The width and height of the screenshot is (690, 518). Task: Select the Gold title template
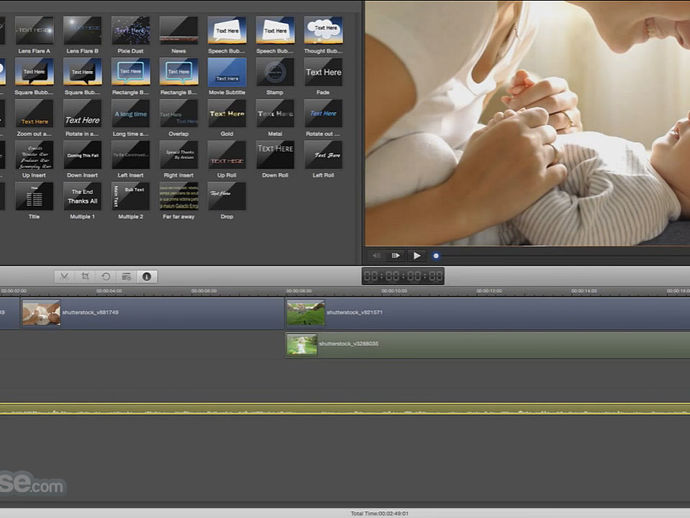227,118
